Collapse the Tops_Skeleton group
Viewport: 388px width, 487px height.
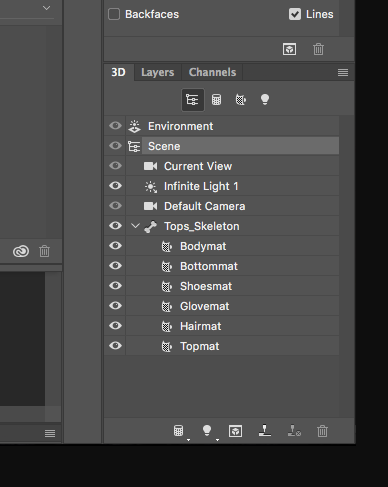pyautogui.click(x=135, y=226)
